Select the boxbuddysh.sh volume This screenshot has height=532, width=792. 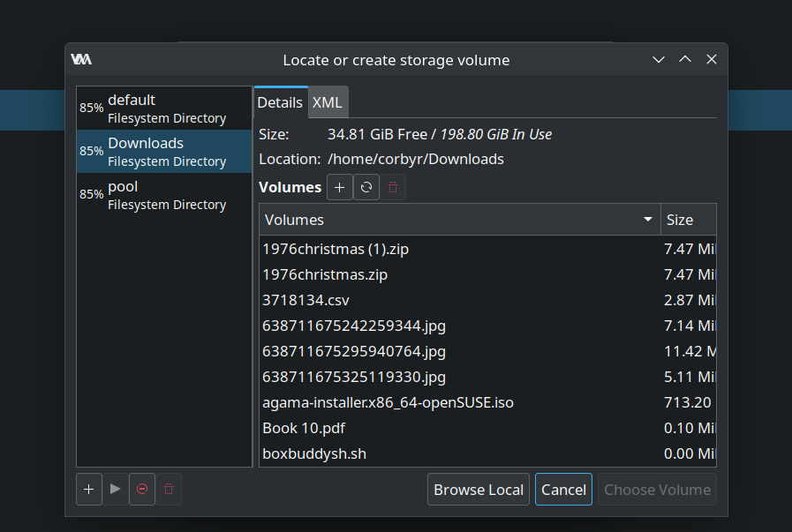(x=487, y=453)
